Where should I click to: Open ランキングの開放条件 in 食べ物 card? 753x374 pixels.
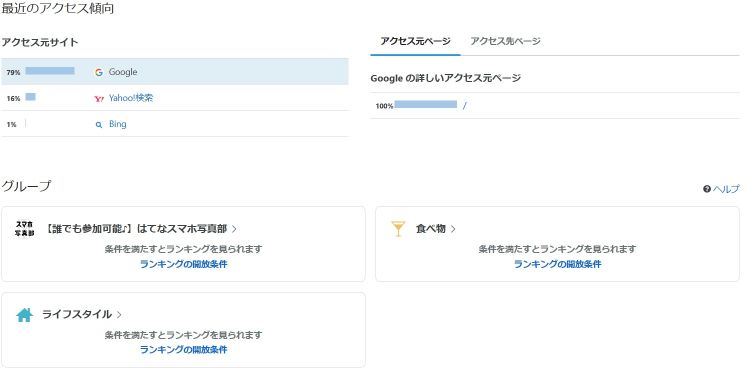[558, 264]
